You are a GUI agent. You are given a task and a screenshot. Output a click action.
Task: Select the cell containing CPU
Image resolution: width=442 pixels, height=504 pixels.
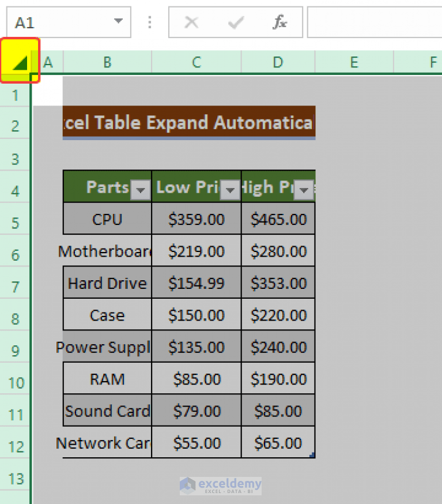pyautogui.click(x=107, y=219)
